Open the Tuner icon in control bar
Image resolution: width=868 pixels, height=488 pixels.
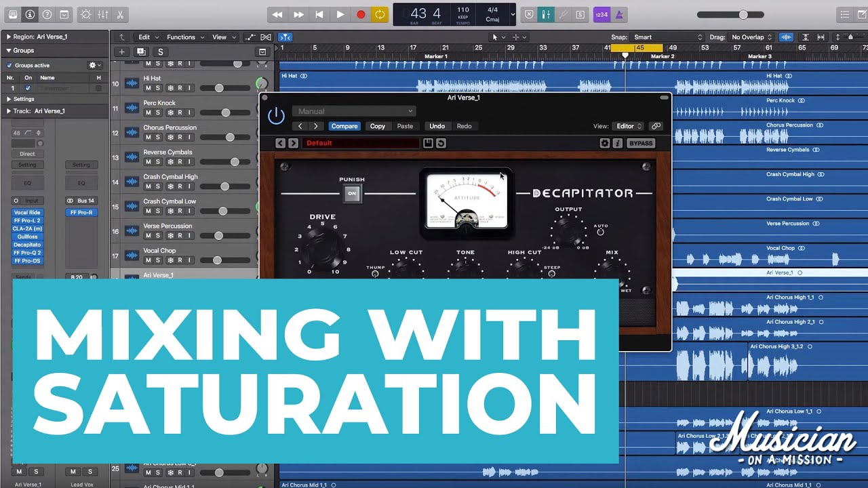pos(563,14)
